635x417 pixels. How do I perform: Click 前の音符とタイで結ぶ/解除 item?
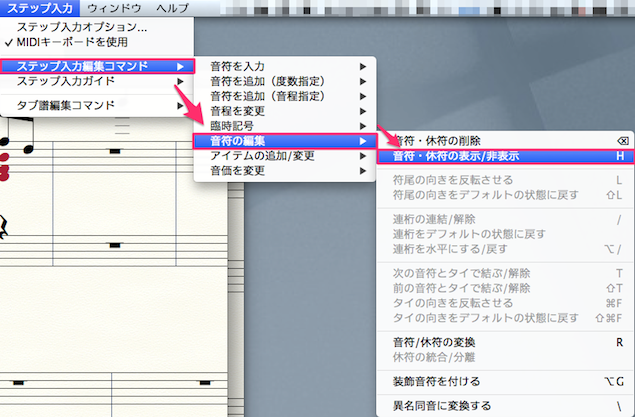(505, 288)
